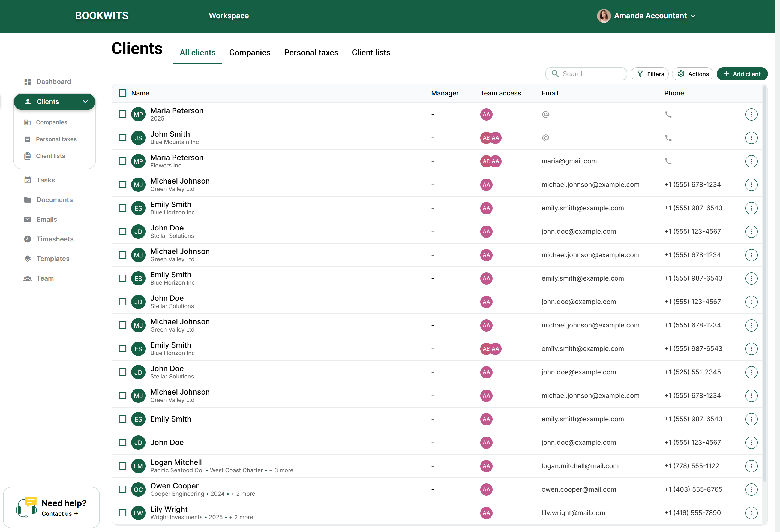
Task: Click the logan.mitchell@mail.com email
Action: point(580,466)
